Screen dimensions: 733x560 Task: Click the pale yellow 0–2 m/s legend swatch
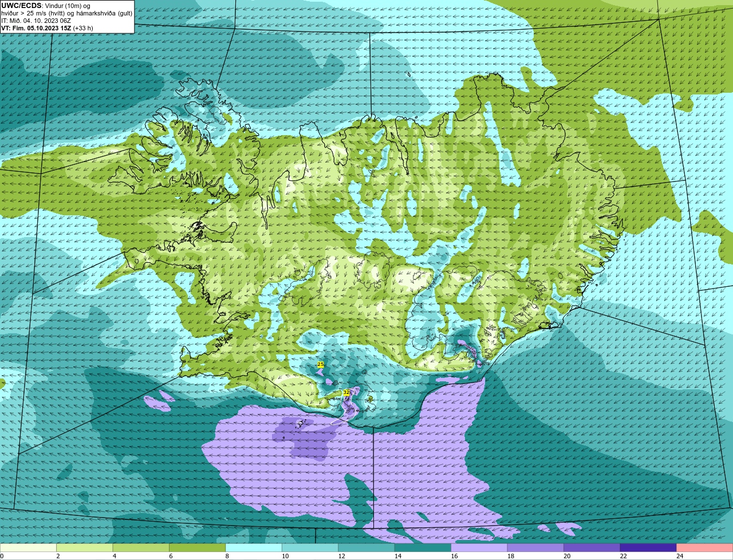click(28, 547)
